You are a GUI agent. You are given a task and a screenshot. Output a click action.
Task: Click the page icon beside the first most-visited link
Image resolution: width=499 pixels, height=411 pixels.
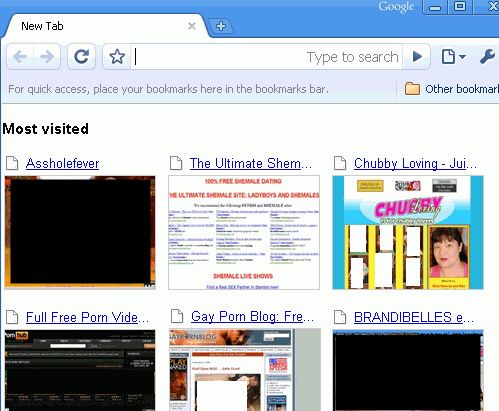click(x=12, y=163)
